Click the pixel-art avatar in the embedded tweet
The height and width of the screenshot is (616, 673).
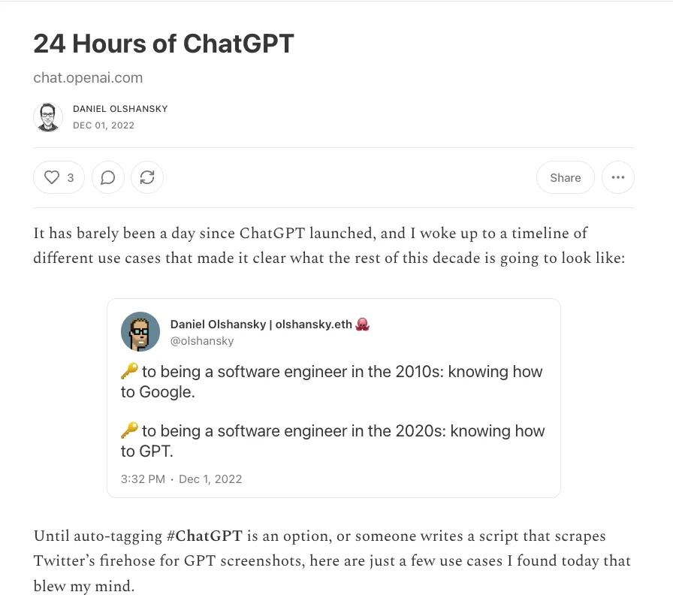click(140, 331)
